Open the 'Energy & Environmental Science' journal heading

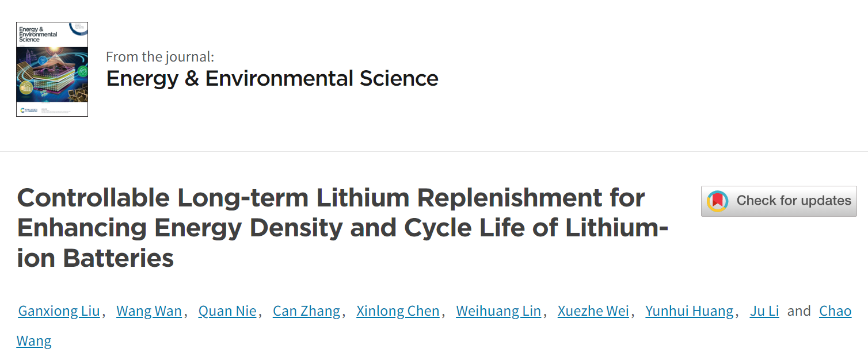pos(272,78)
